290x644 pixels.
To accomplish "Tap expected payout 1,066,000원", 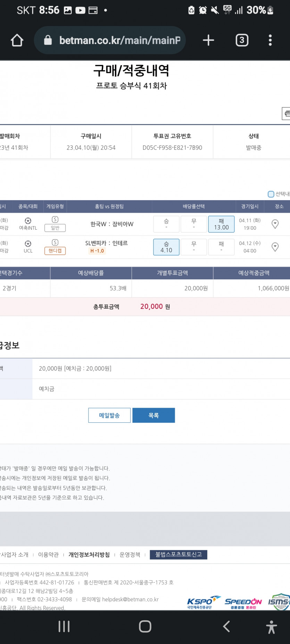I will click(x=273, y=288).
